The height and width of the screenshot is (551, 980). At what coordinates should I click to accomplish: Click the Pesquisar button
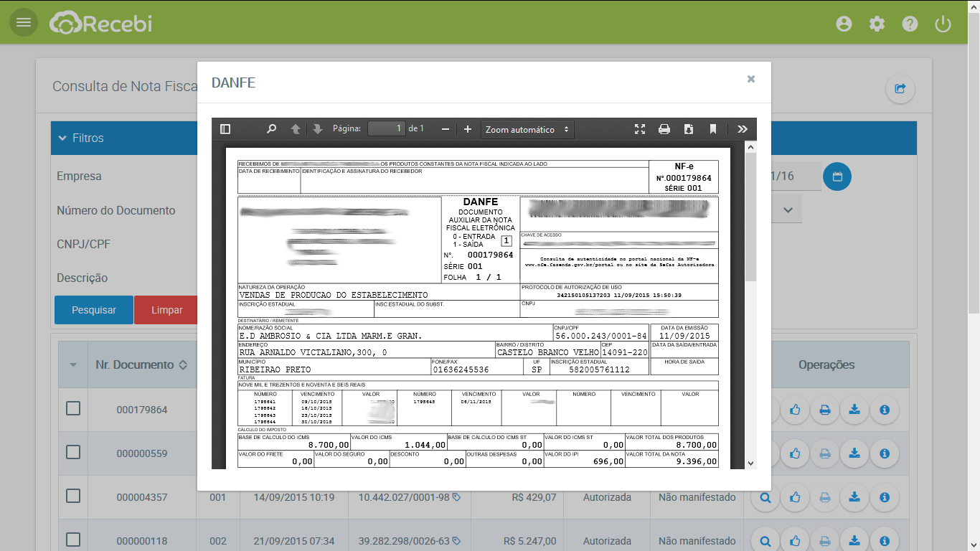pyautogui.click(x=94, y=310)
